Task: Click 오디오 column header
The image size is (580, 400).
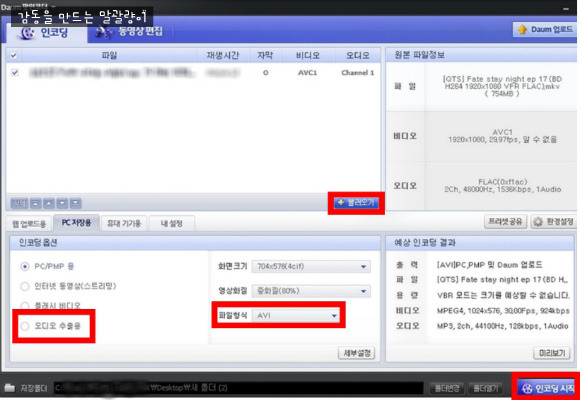Action: [x=357, y=56]
